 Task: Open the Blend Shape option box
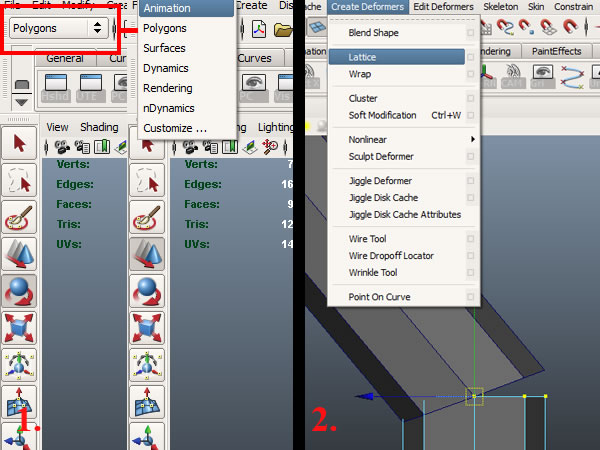click(x=471, y=33)
